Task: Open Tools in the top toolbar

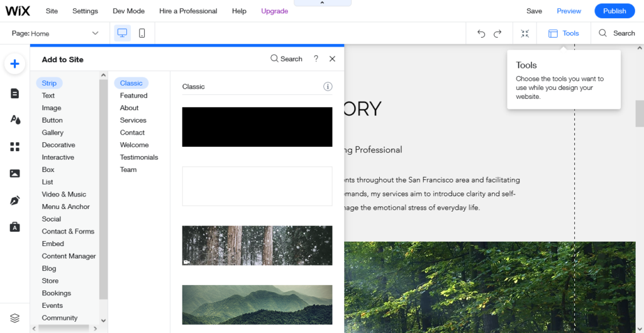Action: 563,34
